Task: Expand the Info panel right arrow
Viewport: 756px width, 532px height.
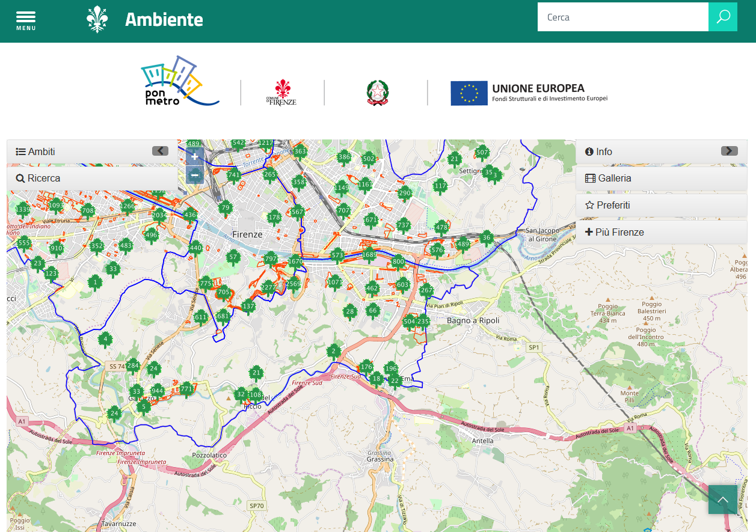Action: click(729, 151)
